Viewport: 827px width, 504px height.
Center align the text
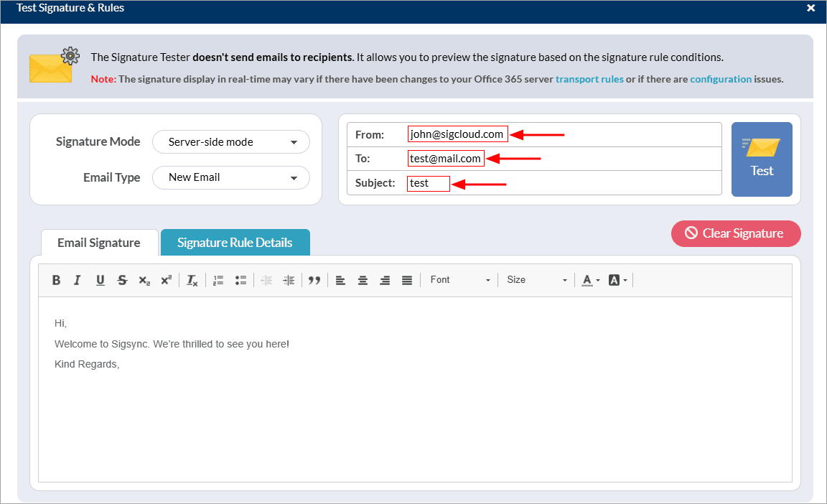point(363,280)
